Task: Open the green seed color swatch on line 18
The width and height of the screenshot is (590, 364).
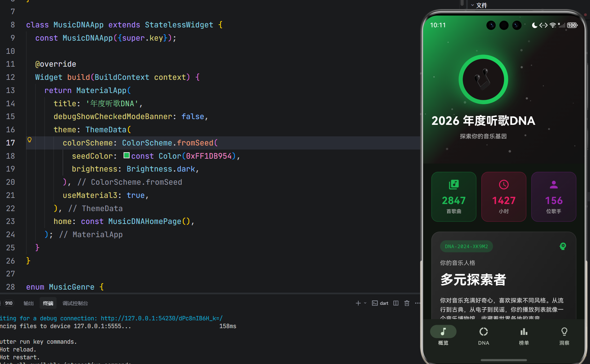Action: [127, 155]
